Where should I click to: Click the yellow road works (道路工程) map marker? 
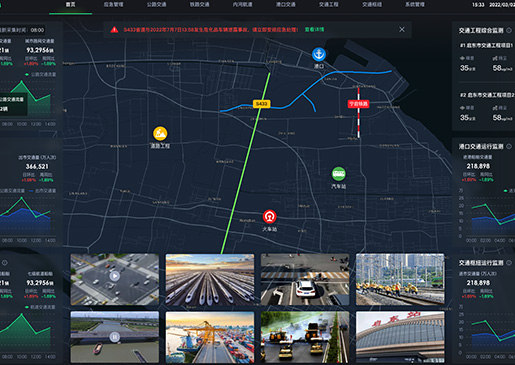160,133
